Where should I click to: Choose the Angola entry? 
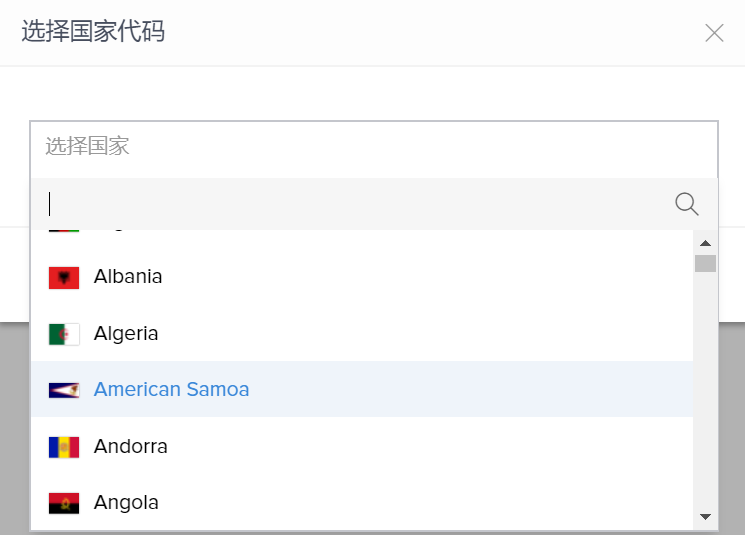[x=126, y=503]
